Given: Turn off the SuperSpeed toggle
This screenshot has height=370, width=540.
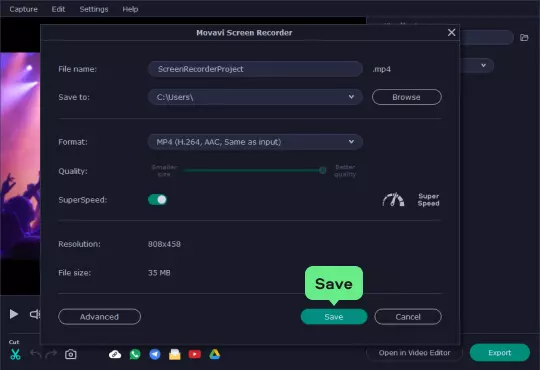Looking at the screenshot, I should point(158,199).
